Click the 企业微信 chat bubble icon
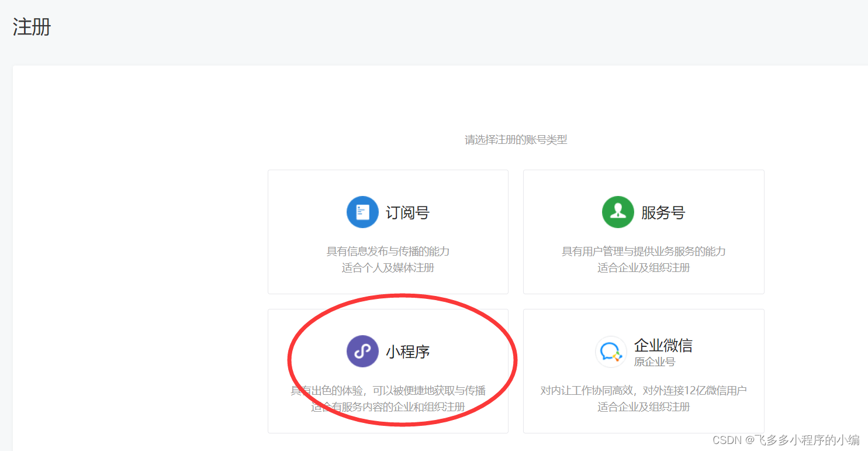The image size is (868, 451). coord(611,352)
